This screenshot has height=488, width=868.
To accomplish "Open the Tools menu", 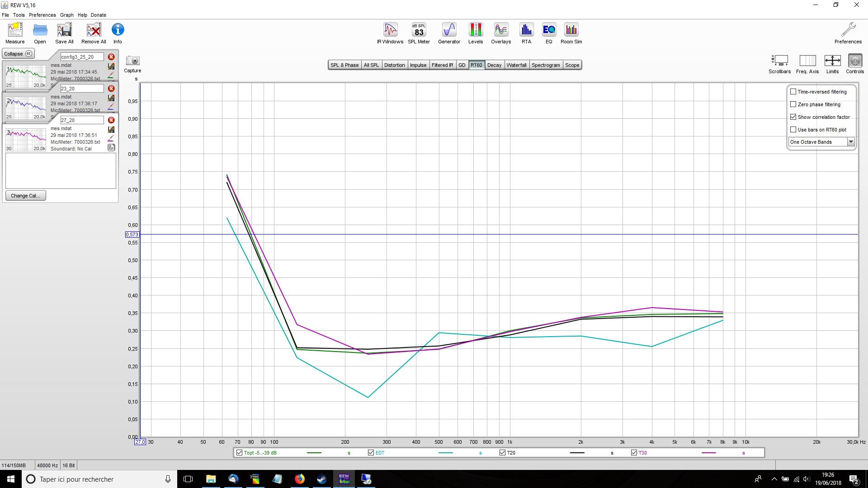I will point(19,15).
